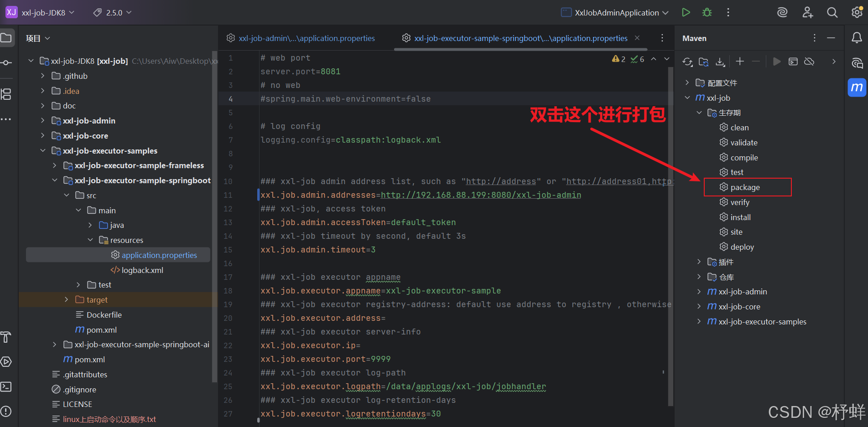Viewport: 868px width, 427px height.
Task: Place cursor on line 4 spring.main.web-environment text
Action: click(345, 99)
